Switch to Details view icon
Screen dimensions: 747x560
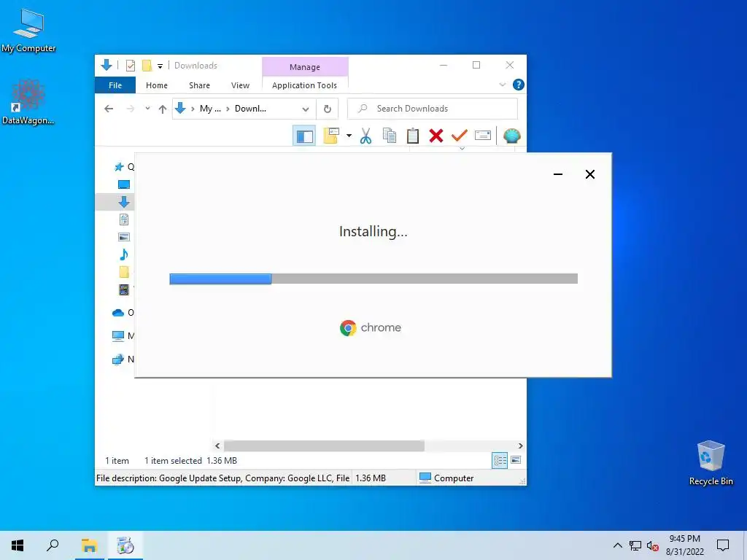pyautogui.click(x=500, y=461)
